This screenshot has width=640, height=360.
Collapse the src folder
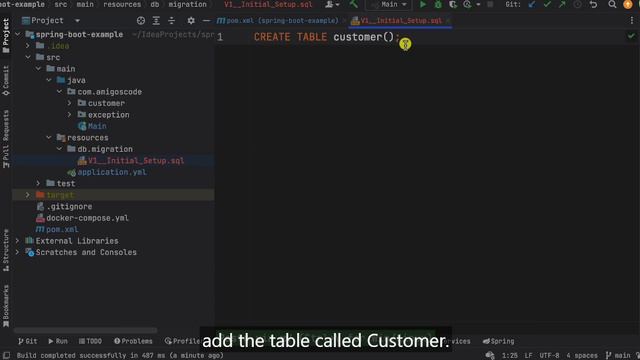(x=28, y=57)
